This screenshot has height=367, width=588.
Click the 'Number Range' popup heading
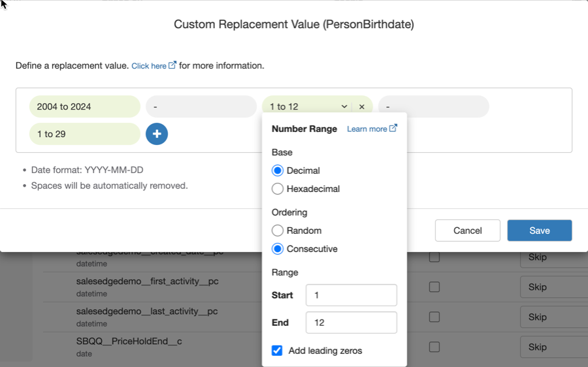point(304,129)
